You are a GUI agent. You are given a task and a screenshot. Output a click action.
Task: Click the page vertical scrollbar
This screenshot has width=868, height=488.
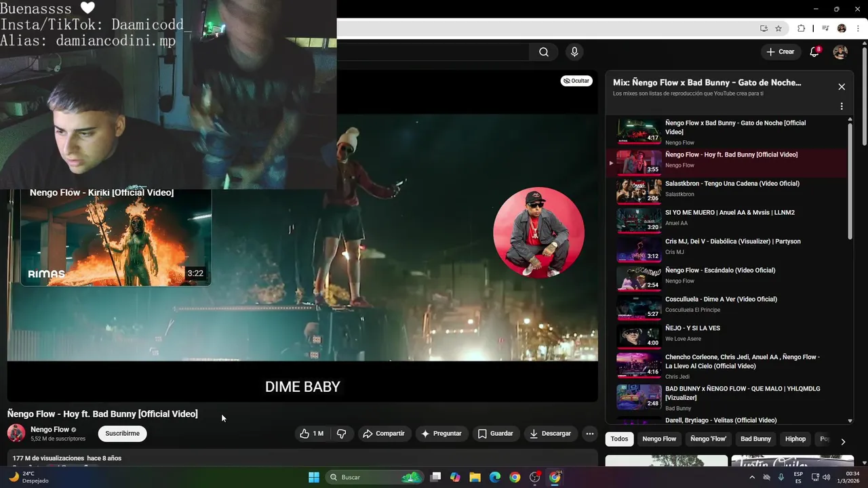[864, 95]
